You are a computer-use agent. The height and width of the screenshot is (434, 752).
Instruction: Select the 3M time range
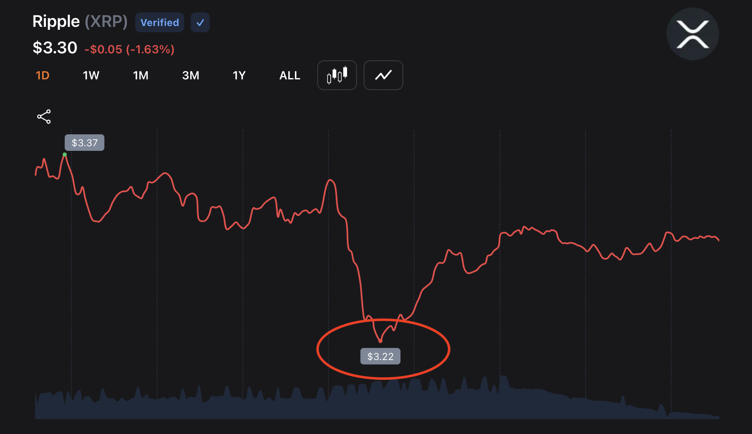coord(190,75)
